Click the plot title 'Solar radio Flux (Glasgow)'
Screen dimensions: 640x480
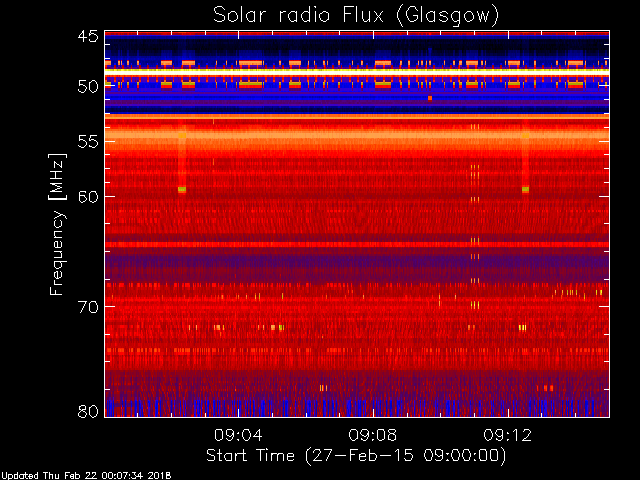click(x=356, y=16)
